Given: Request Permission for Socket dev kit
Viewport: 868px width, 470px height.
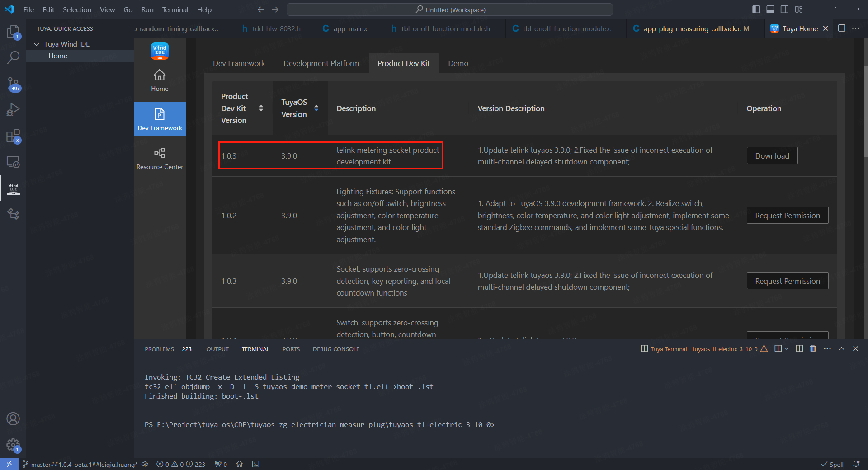Looking at the screenshot, I should pos(787,281).
